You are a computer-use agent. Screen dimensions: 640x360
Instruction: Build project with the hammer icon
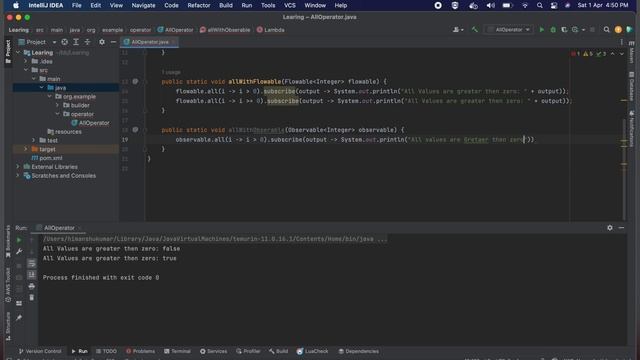pyautogui.click(x=474, y=30)
